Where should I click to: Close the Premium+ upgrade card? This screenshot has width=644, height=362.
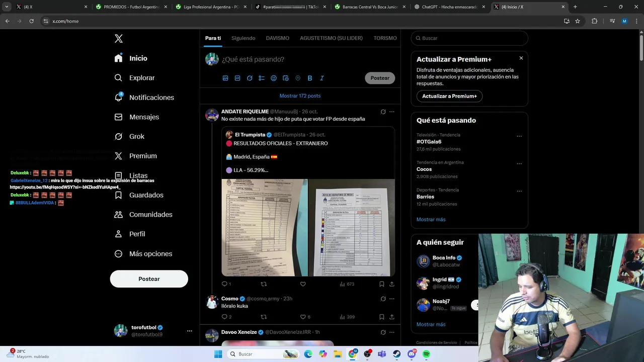521,58
